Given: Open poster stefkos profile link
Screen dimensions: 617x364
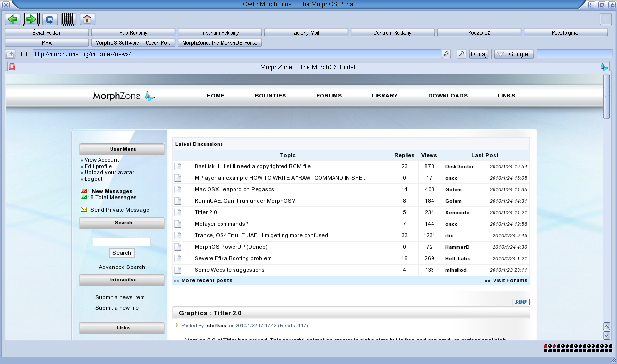Looking at the screenshot, I should pos(216,326).
